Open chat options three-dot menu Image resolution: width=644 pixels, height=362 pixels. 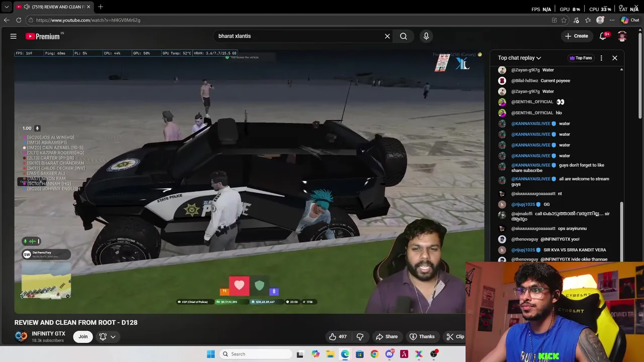[x=601, y=58]
